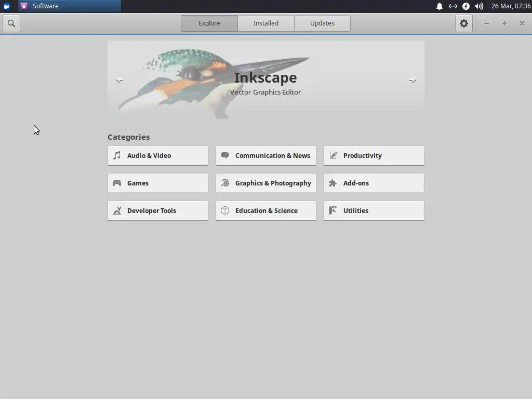Maximize the Software window

504,23
